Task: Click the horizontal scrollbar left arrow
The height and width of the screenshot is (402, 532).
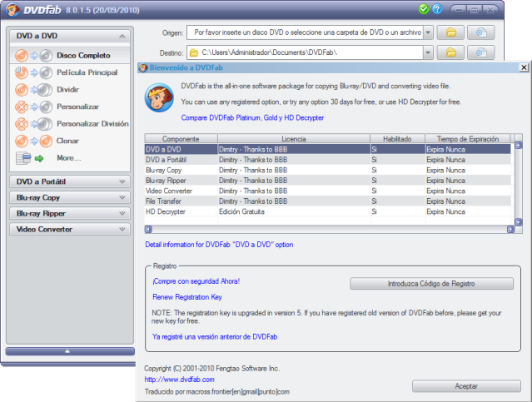Action: point(148,230)
